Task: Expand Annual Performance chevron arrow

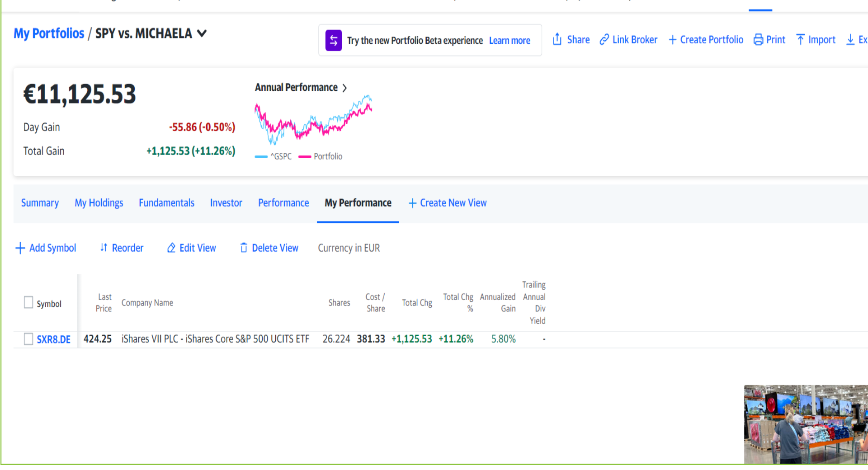Action: click(x=344, y=88)
